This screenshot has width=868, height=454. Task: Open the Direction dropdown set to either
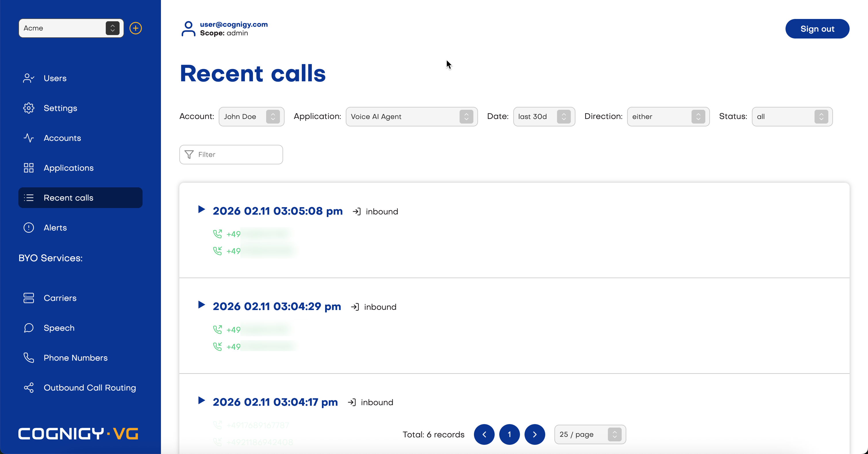point(668,117)
